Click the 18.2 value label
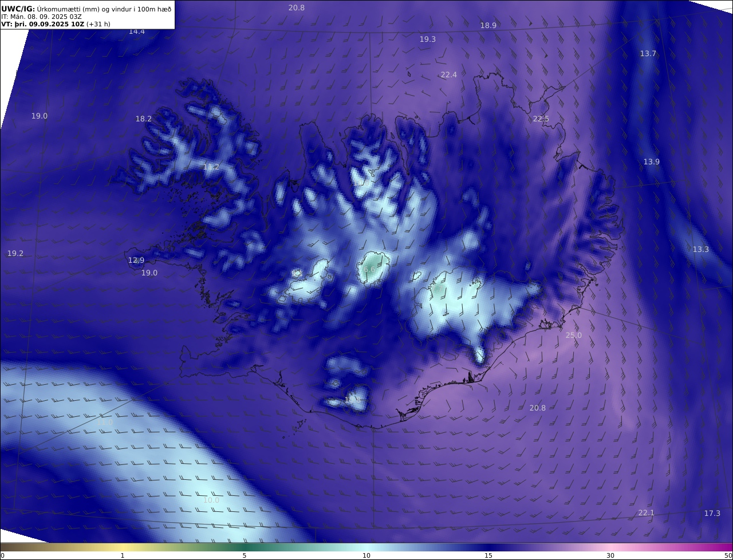Image resolution: width=733 pixels, height=560 pixels. tap(144, 119)
